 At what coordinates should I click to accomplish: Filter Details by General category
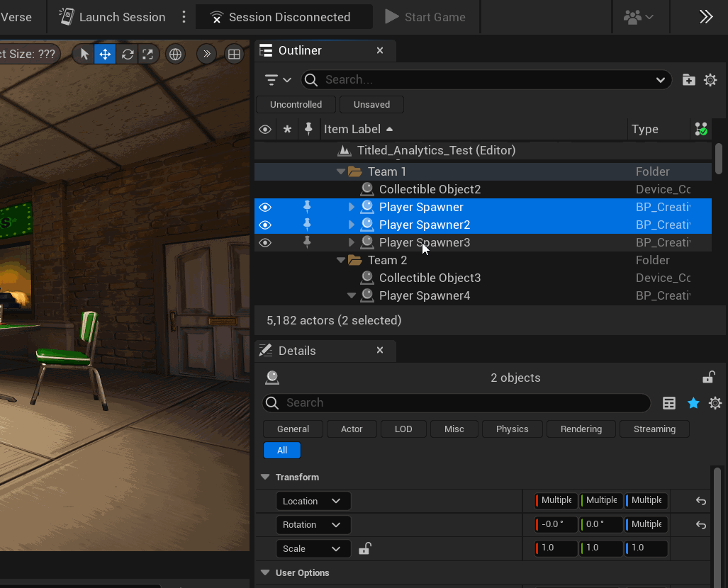tap(293, 429)
